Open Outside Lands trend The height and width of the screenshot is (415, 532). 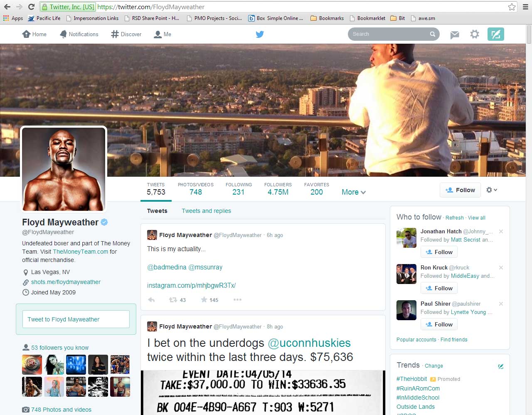tap(416, 407)
